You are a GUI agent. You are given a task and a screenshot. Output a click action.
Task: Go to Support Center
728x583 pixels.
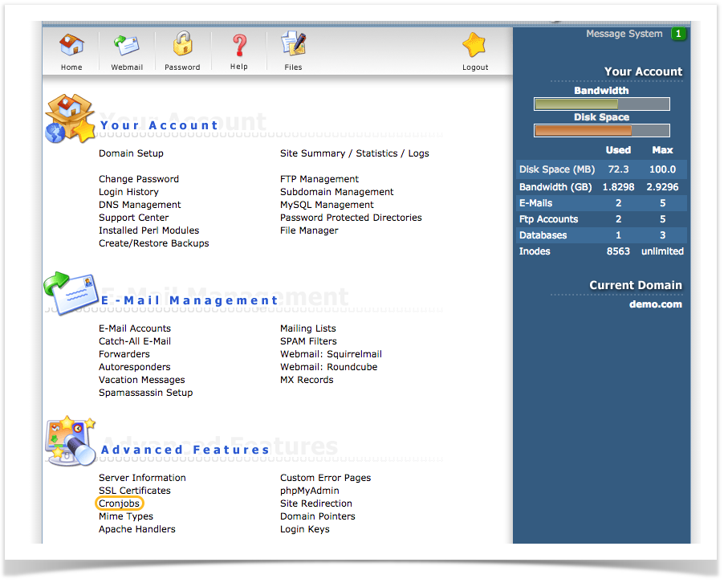[x=134, y=218]
